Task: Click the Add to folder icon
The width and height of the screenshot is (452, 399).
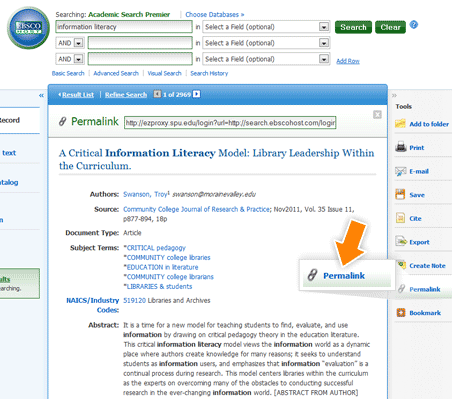Action: click(400, 124)
